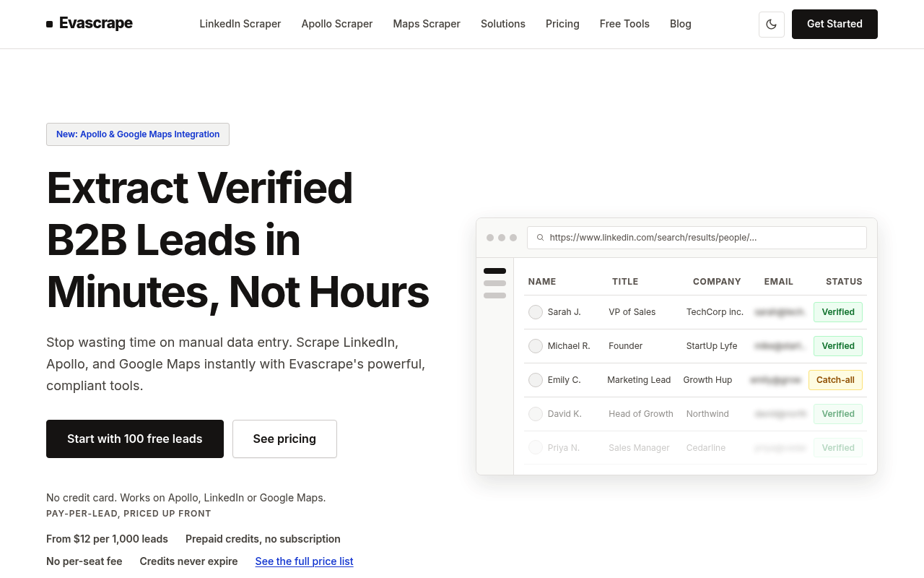Select the name Michael R. in the table
Screen dimensions: 924x578
(x=569, y=346)
